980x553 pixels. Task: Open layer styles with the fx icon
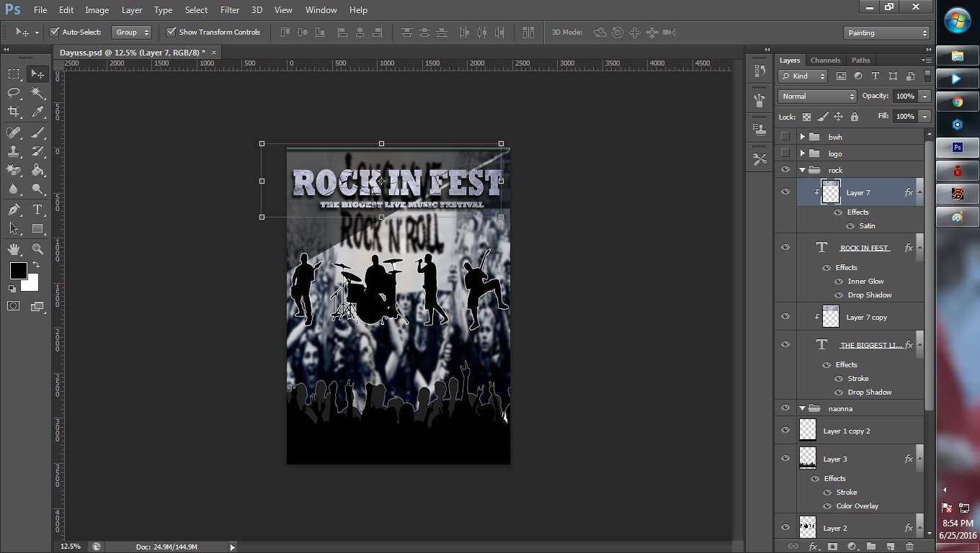[x=813, y=547]
